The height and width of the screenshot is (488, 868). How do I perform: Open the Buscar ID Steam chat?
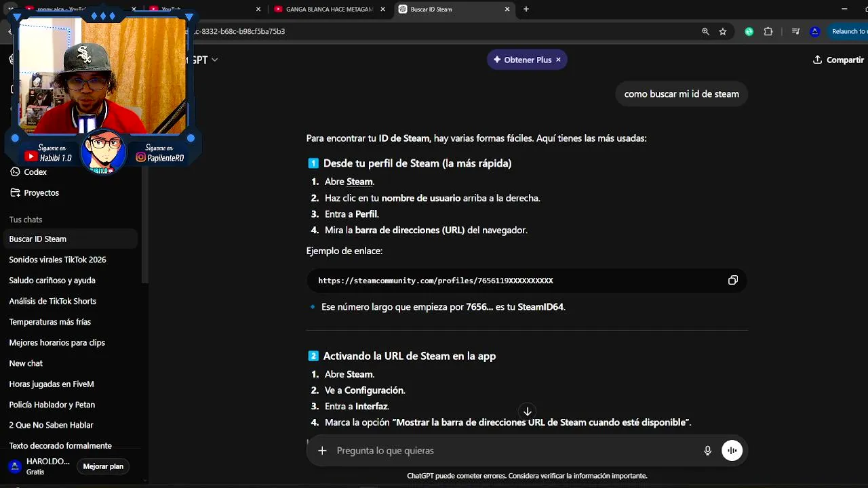coord(71,239)
